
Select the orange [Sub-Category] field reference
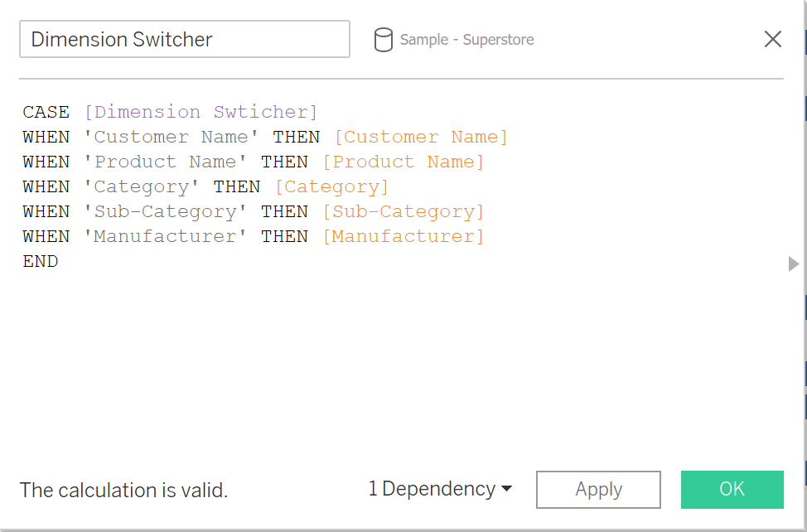tap(403, 211)
